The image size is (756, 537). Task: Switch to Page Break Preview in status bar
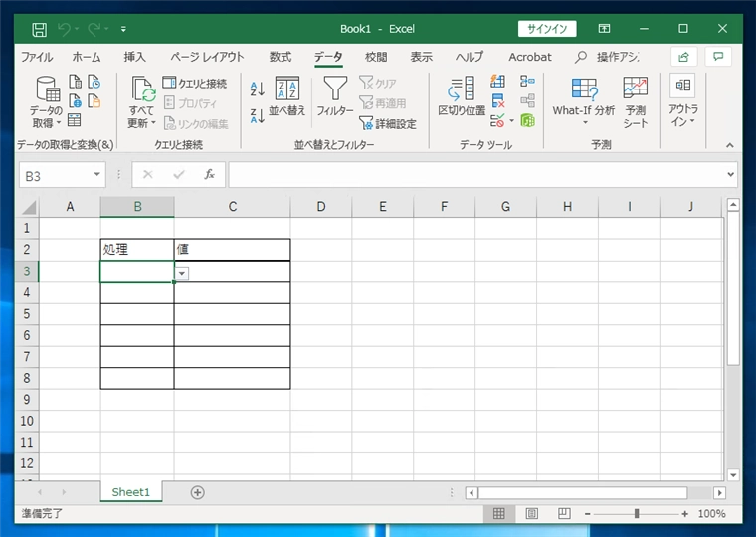564,514
